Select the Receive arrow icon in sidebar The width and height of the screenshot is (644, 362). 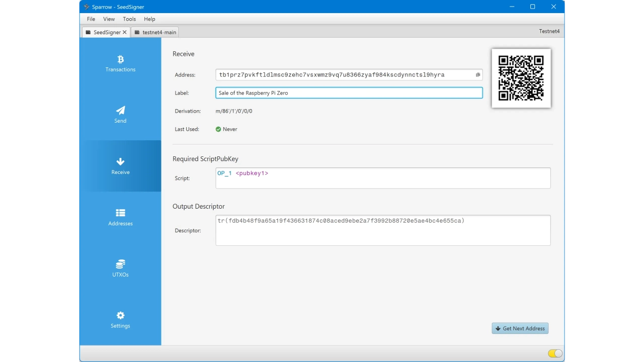(x=120, y=162)
